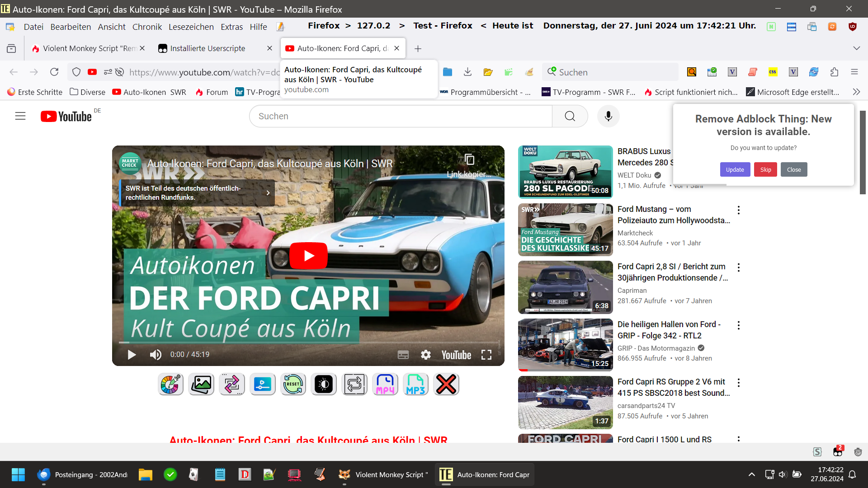Click the brightness contrast icon under the player
Screen dimensions: 868x488
(324, 385)
